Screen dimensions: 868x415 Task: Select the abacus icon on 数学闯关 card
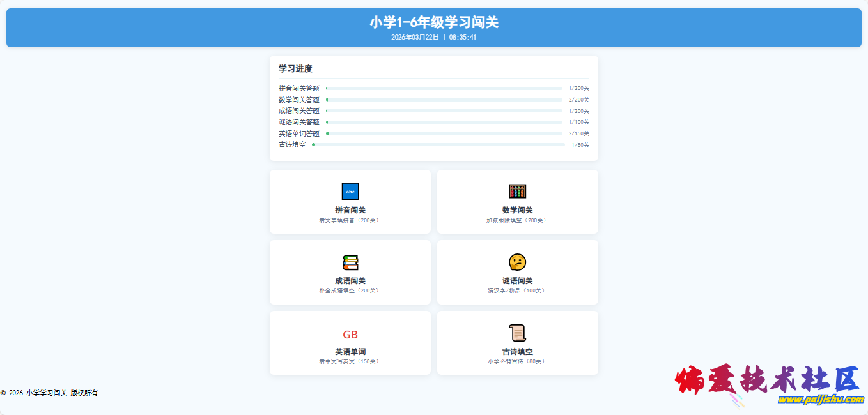[517, 192]
